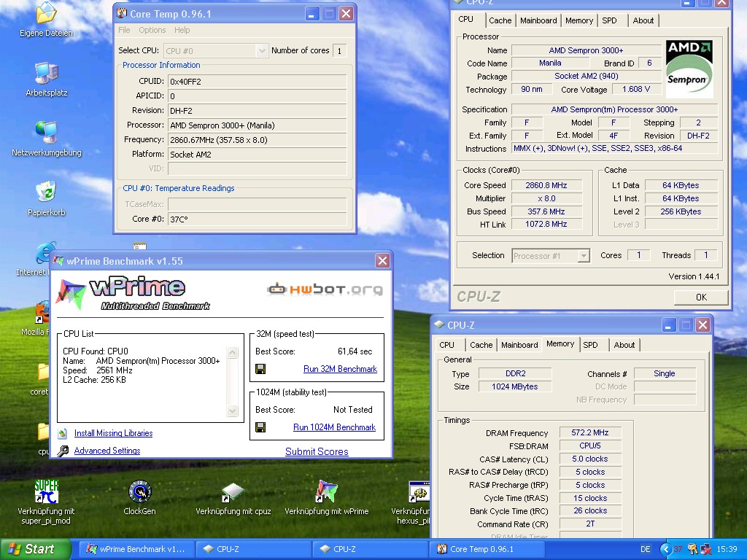The image size is (747, 560).
Task: Click the CPU List scrollbar up arrow
Action: click(x=233, y=352)
